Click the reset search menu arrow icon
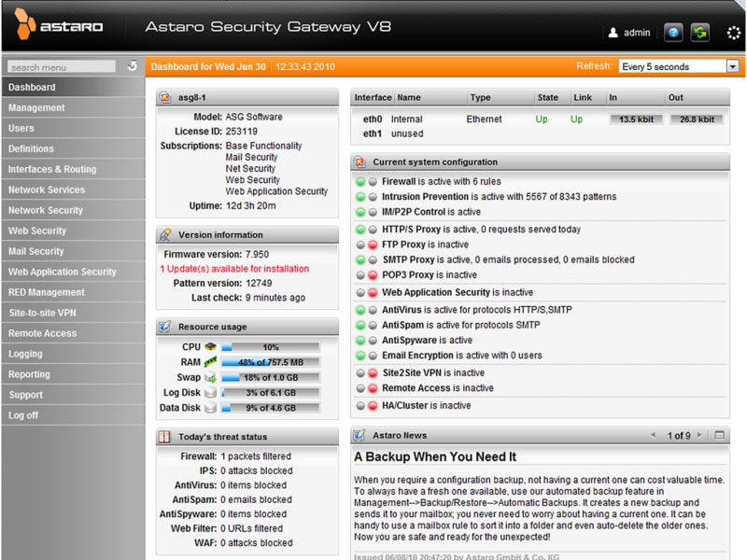Viewport: 747px width, 560px height. tap(133, 66)
